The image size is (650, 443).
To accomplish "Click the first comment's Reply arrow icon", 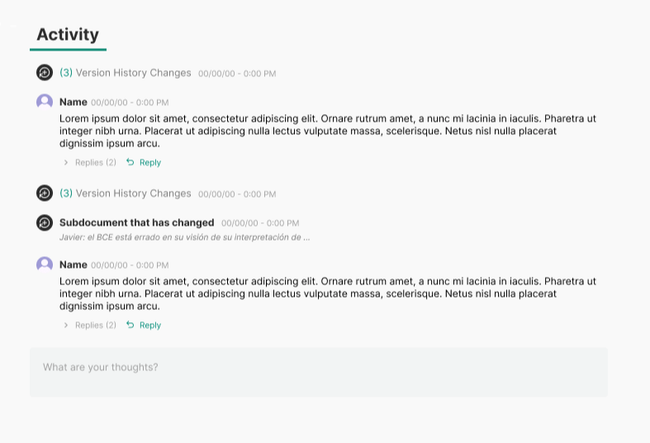I will tap(130, 162).
